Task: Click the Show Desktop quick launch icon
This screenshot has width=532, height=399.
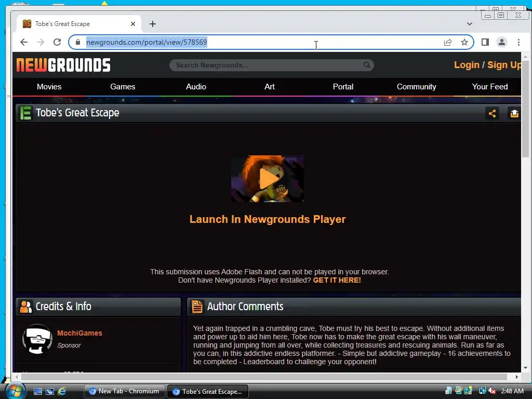Action: pos(37,391)
